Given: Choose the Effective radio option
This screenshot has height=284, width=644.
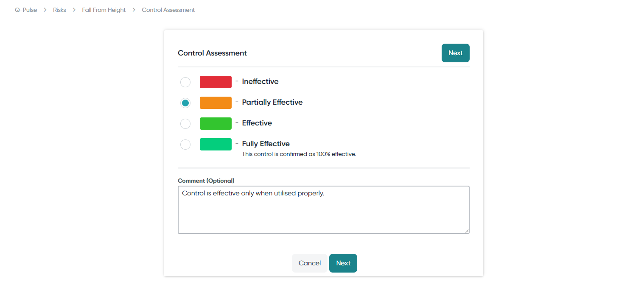Looking at the screenshot, I should (185, 123).
